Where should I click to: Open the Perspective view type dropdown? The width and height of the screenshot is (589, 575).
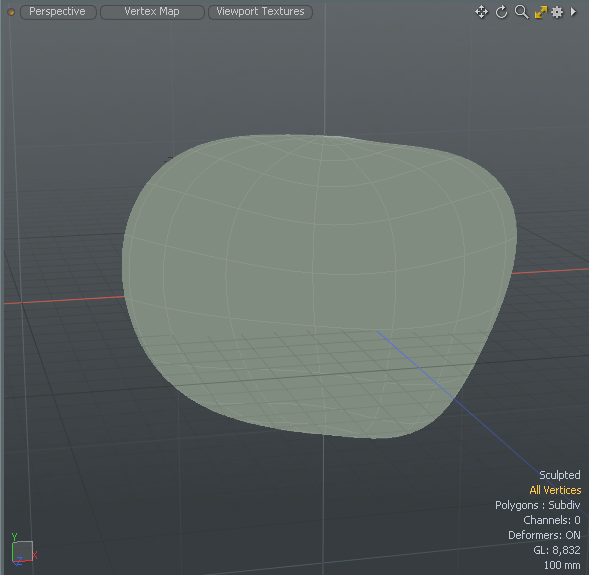pyautogui.click(x=58, y=12)
